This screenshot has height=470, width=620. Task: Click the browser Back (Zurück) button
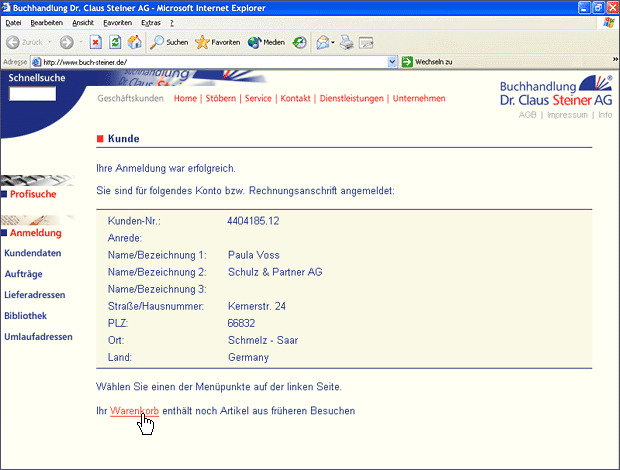click(24, 42)
